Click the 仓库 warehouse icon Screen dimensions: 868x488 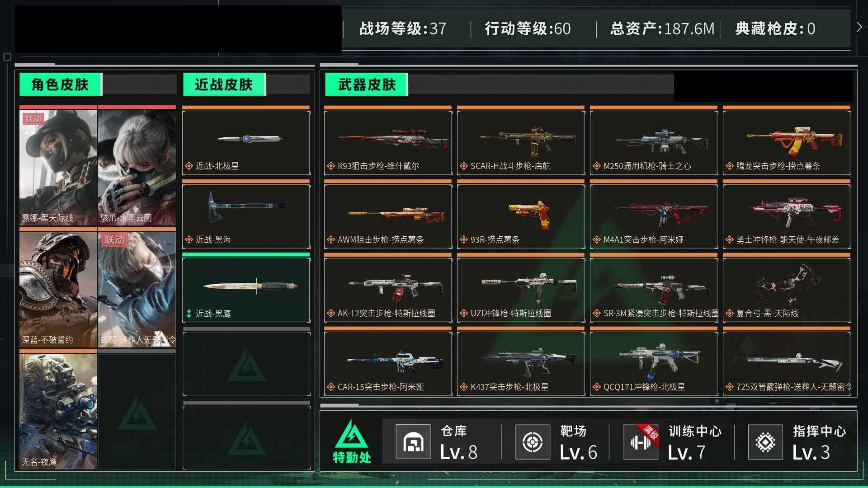coord(413,442)
